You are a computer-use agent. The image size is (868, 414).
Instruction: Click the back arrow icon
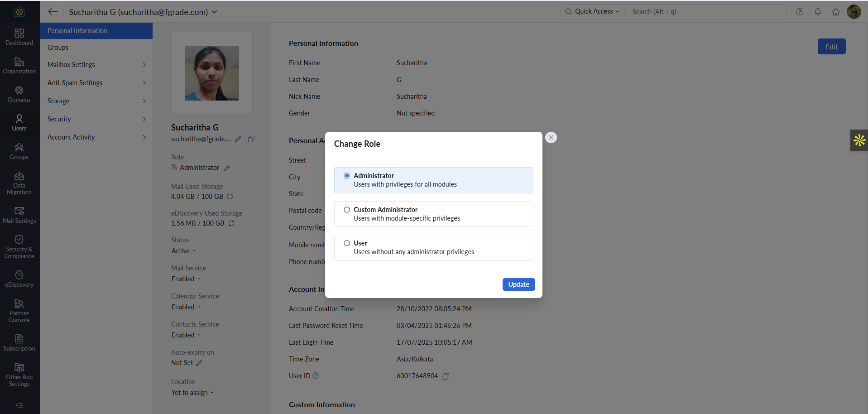[x=53, y=12]
